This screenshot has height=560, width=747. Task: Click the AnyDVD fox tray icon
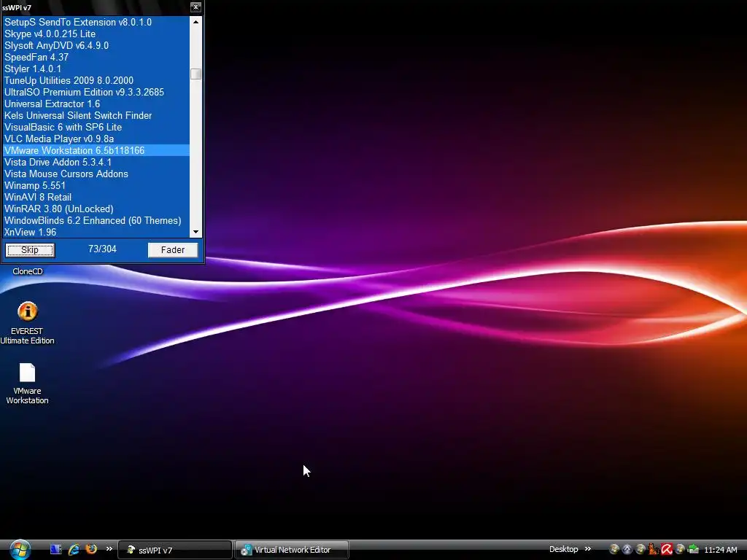(653, 549)
